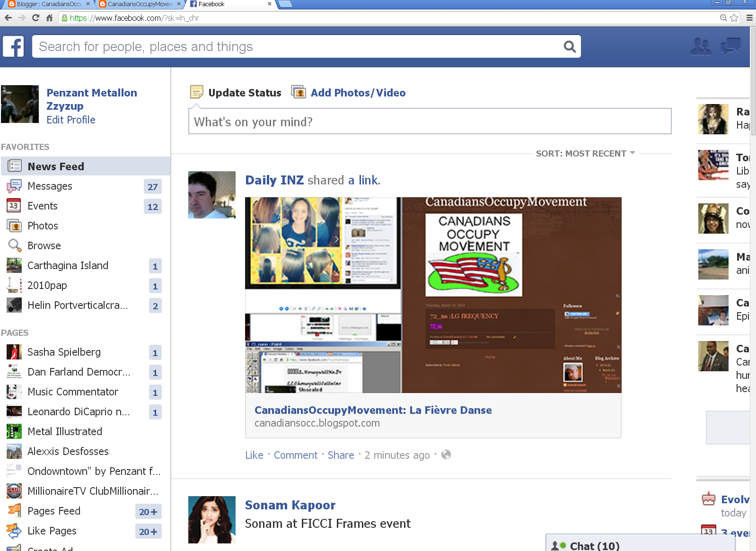Click the shared link preview image
Image resolution: width=756 pixels, height=551 pixels.
pyautogui.click(x=433, y=295)
